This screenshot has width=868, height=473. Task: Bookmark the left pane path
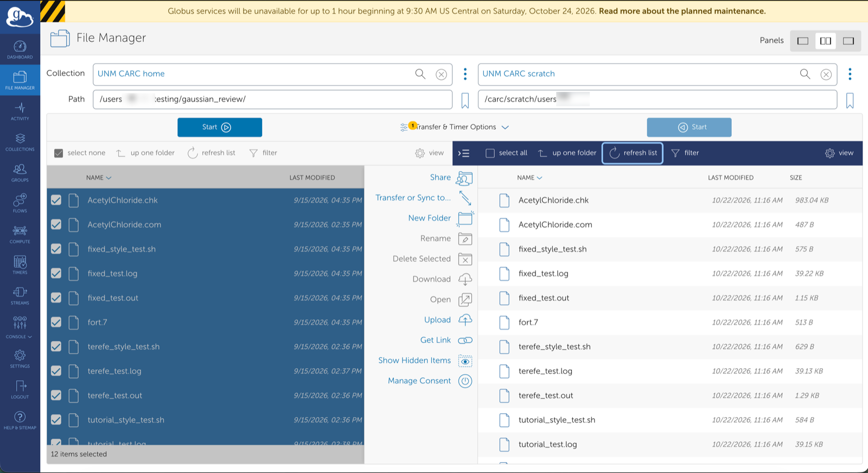point(465,100)
